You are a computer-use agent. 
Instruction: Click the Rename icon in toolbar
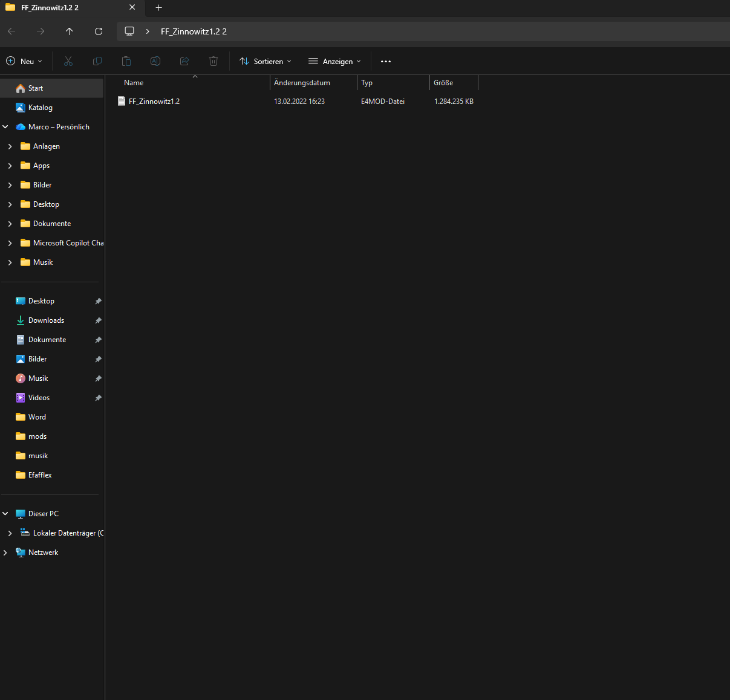155,61
